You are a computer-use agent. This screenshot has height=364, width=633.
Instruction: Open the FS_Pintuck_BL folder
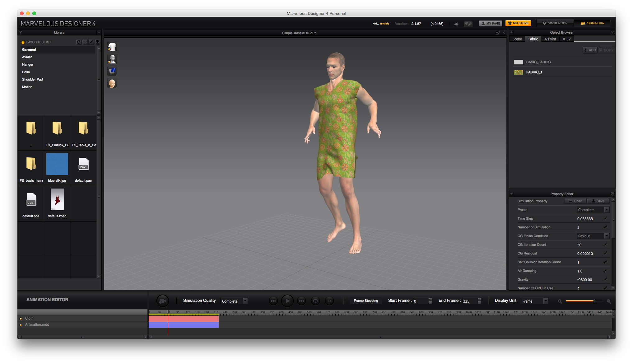click(x=57, y=128)
